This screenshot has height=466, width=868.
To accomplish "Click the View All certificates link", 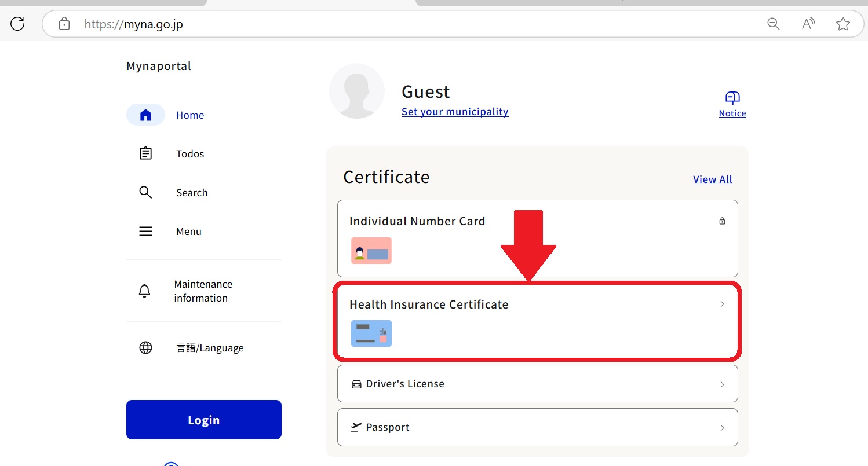I will pos(713,179).
